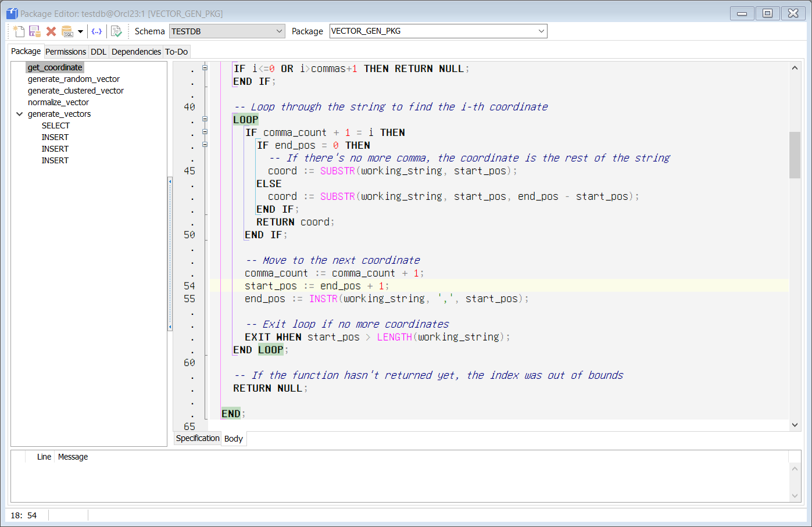The width and height of the screenshot is (812, 527).
Task: Open the Package VECTOR_GEN_PKG dropdown
Action: [541, 31]
